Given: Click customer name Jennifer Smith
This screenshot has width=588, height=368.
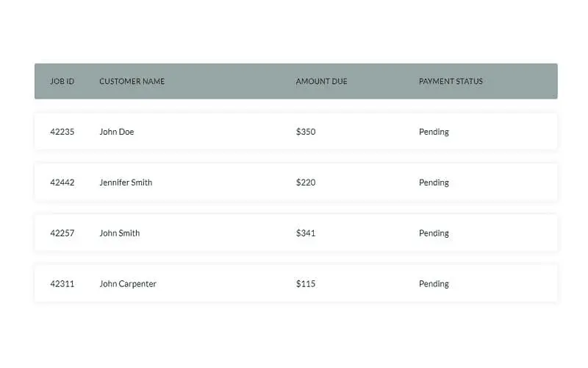Looking at the screenshot, I should click(126, 183).
